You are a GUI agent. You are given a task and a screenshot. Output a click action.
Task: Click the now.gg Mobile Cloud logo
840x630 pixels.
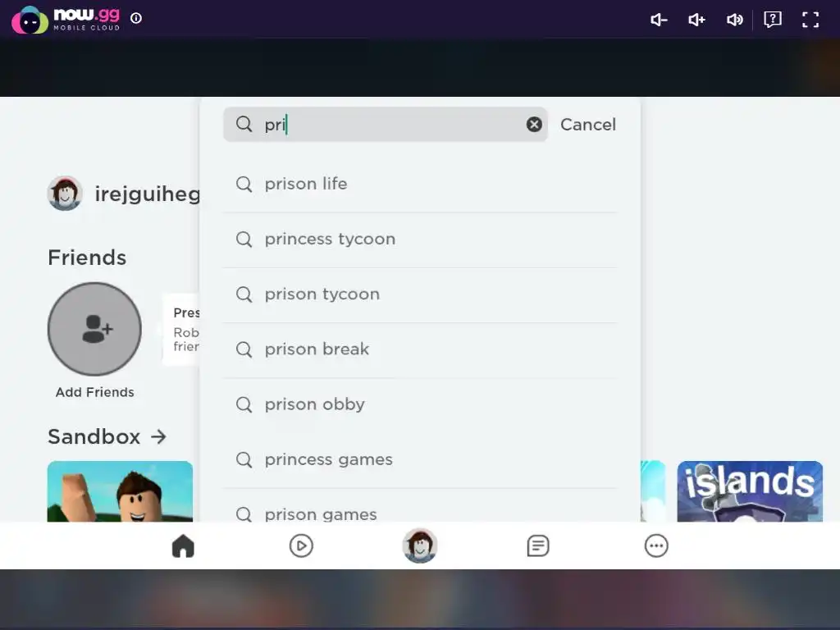tap(66, 20)
